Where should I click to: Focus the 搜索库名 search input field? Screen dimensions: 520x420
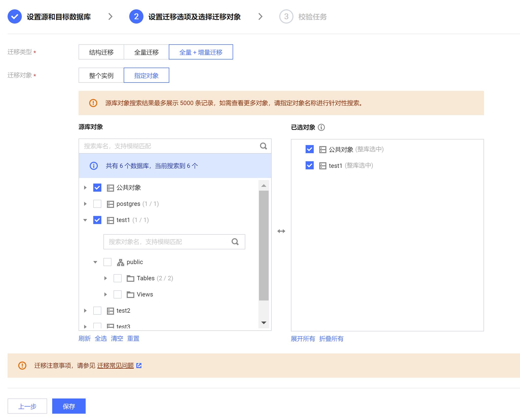point(167,146)
